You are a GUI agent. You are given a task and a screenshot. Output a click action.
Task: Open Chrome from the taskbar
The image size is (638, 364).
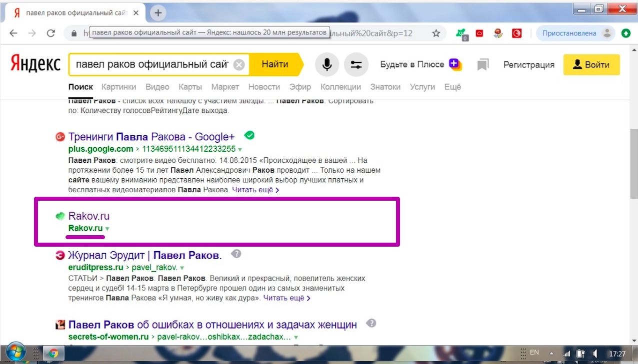click(x=53, y=354)
